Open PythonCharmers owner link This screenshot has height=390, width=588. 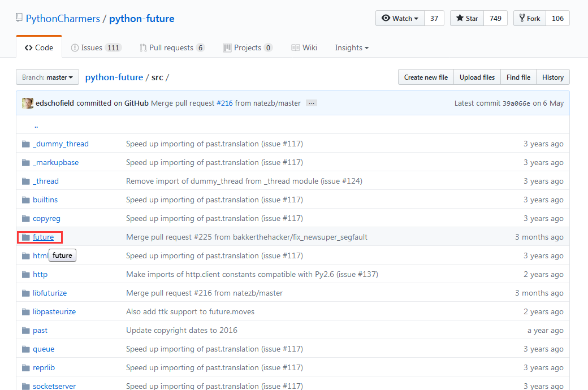[63, 19]
